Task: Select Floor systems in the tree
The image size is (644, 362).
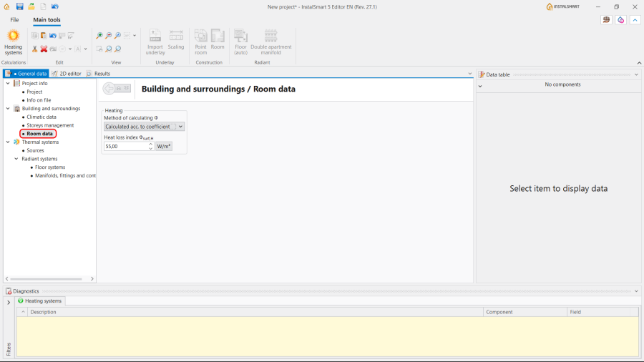Action: click(x=50, y=167)
